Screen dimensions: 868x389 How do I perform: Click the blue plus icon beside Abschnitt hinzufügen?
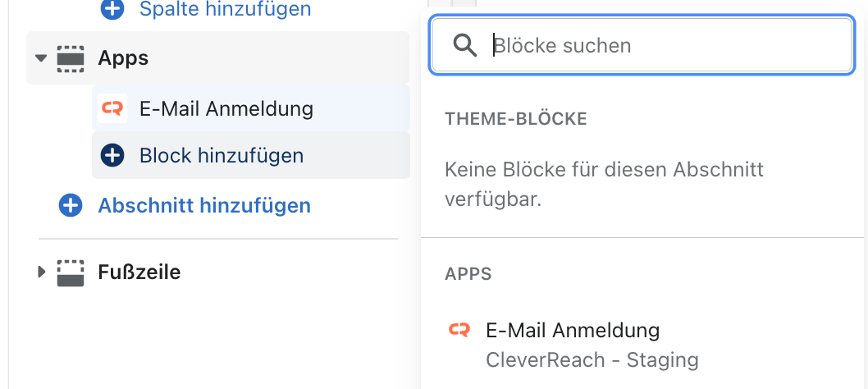point(71,206)
